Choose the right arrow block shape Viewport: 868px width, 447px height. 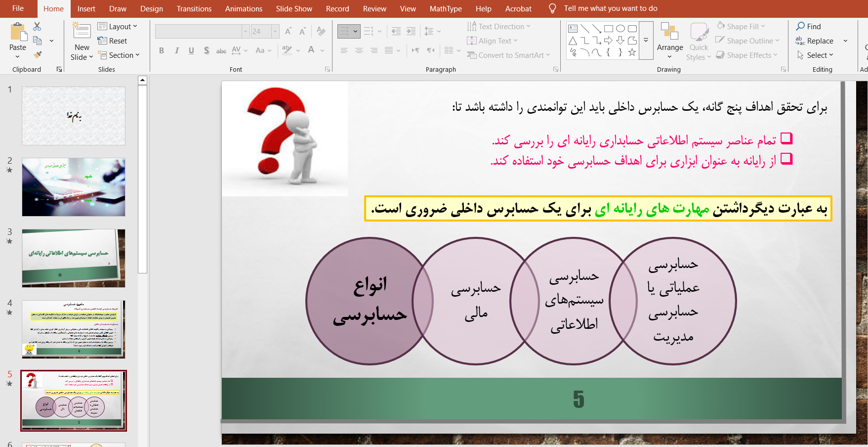click(609, 41)
